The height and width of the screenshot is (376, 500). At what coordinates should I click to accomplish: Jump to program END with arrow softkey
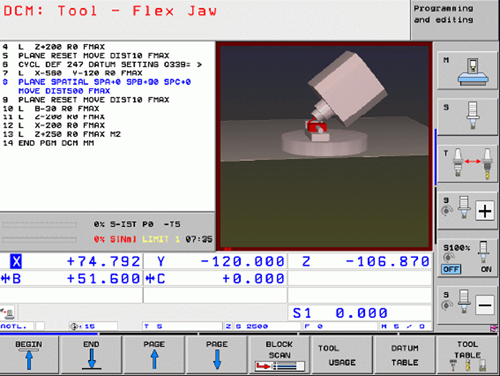coord(91,355)
